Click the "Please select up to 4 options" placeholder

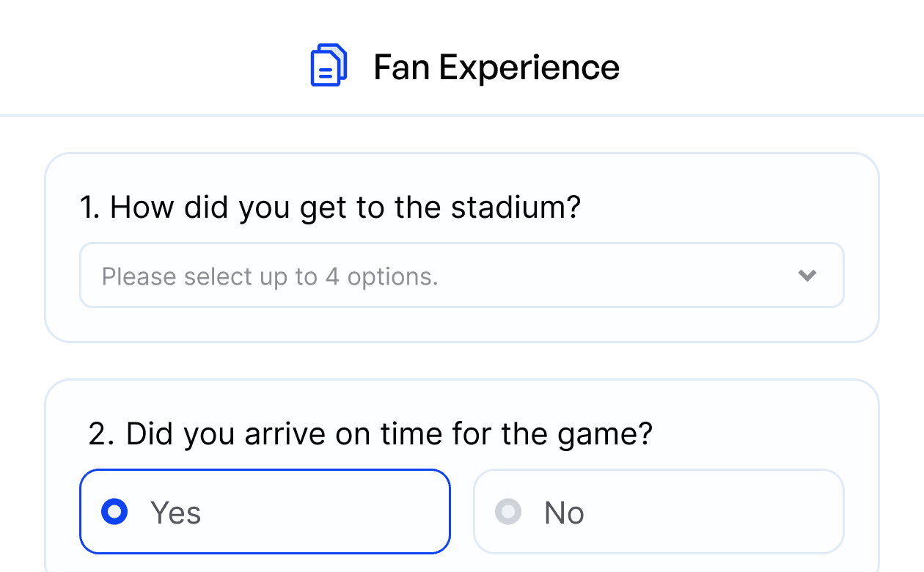point(269,277)
